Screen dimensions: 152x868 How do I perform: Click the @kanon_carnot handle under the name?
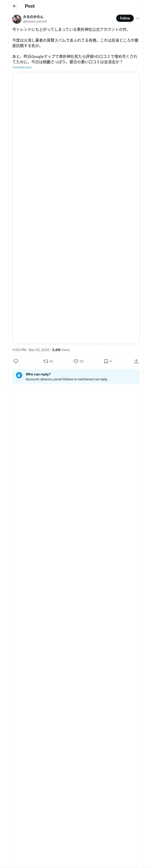35,22
